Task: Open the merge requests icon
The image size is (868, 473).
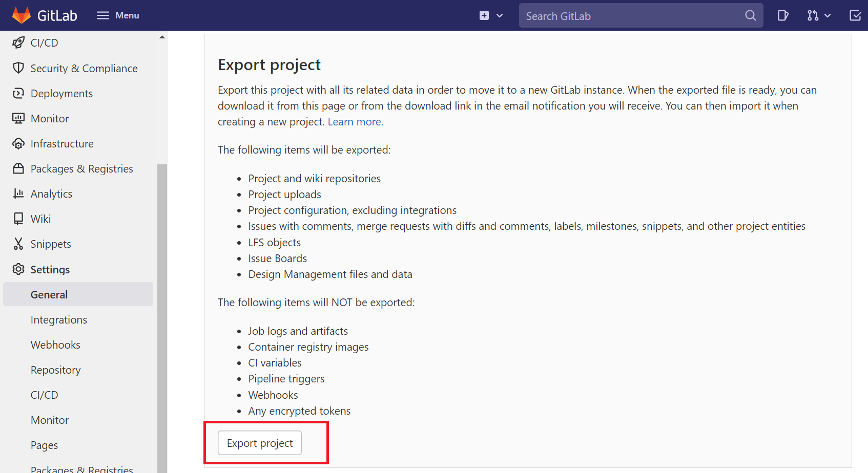Action: [x=813, y=15]
